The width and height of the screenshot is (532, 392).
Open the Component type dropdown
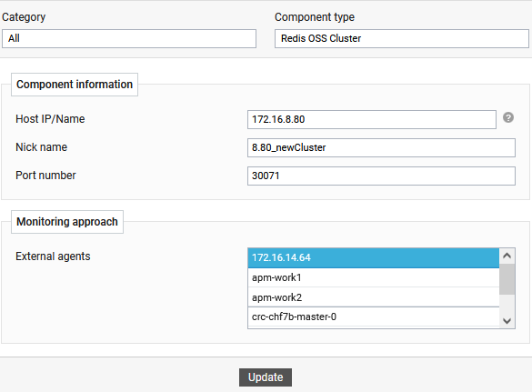tap(402, 38)
